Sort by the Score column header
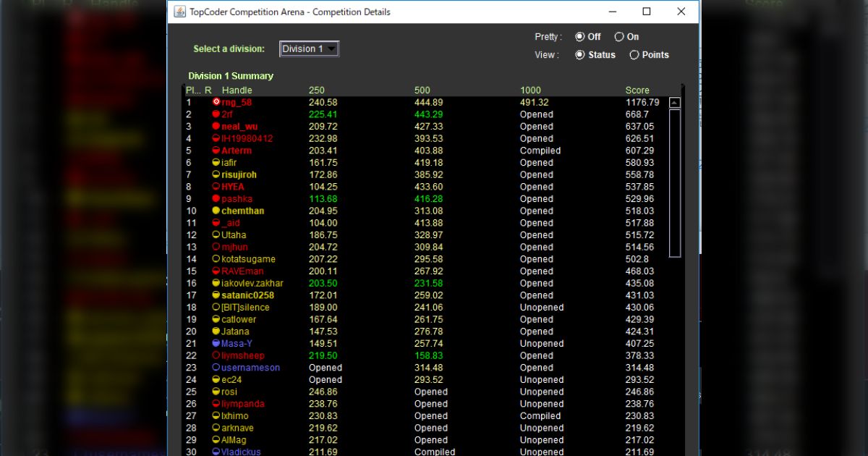This screenshot has height=456, width=868. [637, 90]
